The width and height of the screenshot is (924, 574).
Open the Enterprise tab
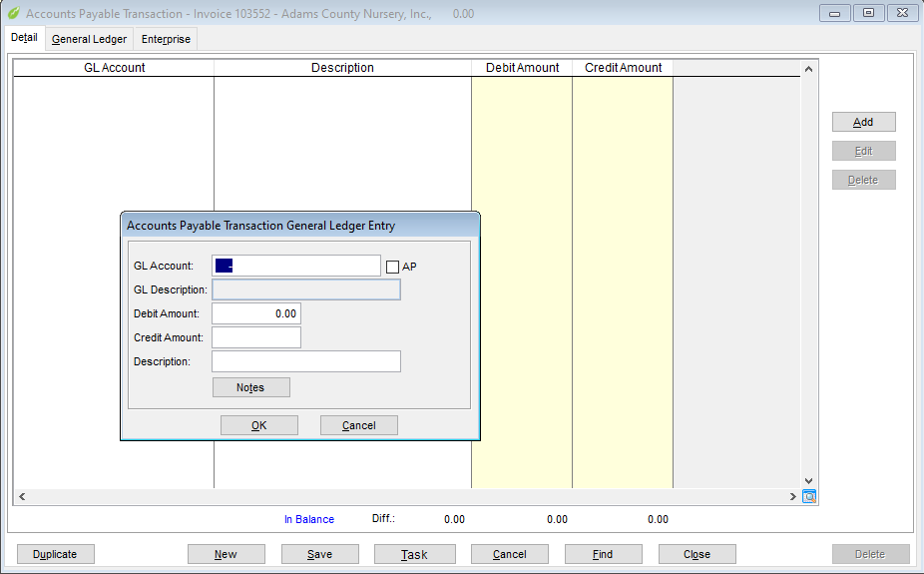[166, 39]
